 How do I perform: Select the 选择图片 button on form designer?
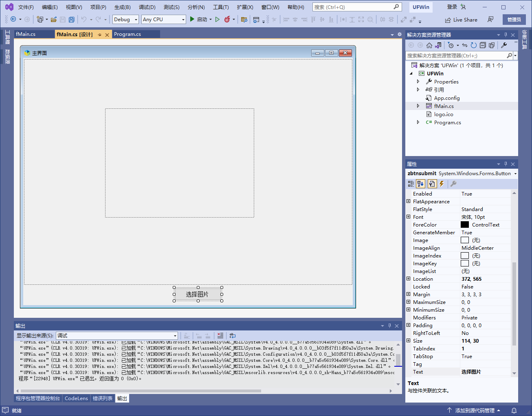coord(198,294)
